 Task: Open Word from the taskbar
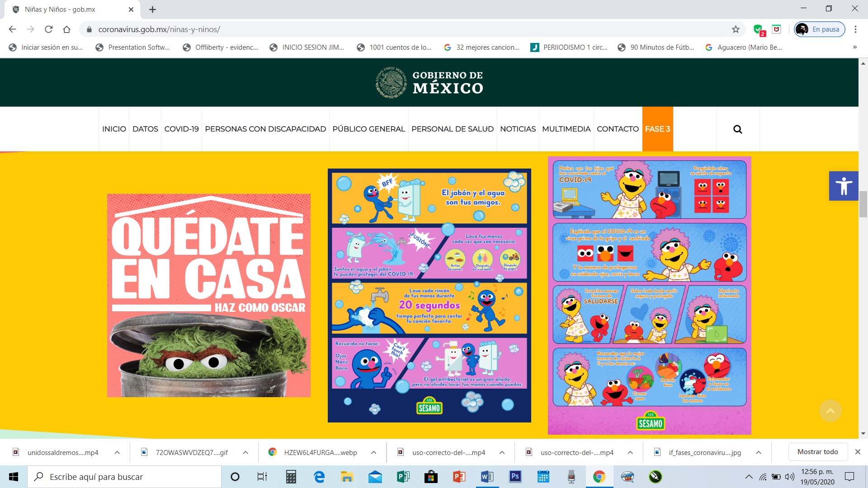[x=487, y=477]
